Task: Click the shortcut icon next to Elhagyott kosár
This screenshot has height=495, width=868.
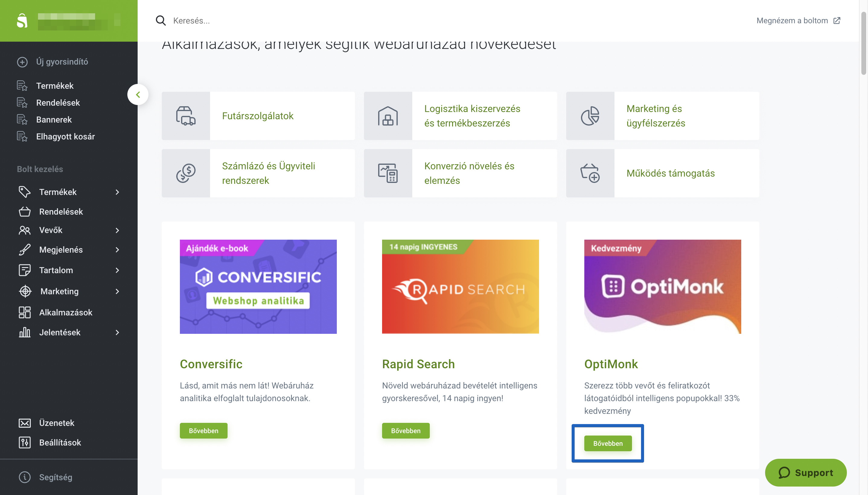Action: (22, 136)
